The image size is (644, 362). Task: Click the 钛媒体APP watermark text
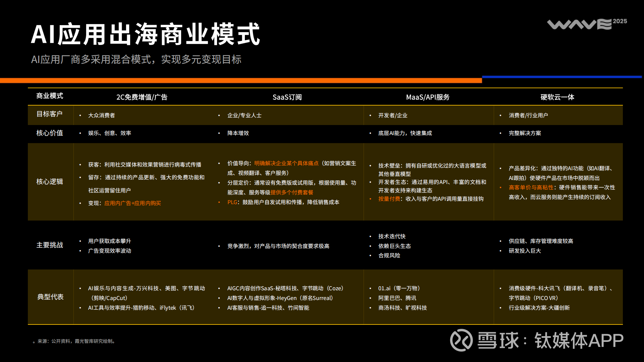click(579, 341)
